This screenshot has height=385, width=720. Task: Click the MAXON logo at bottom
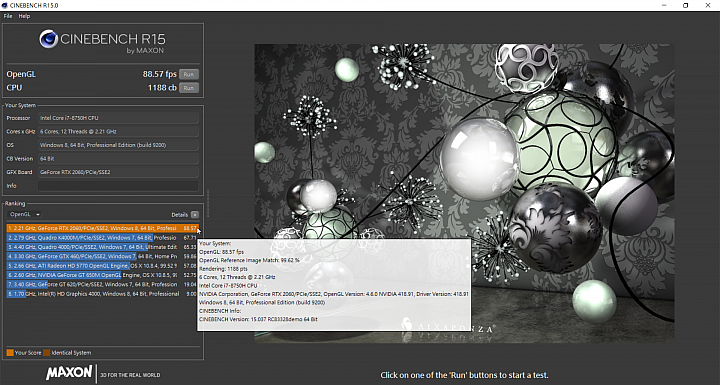point(69,373)
